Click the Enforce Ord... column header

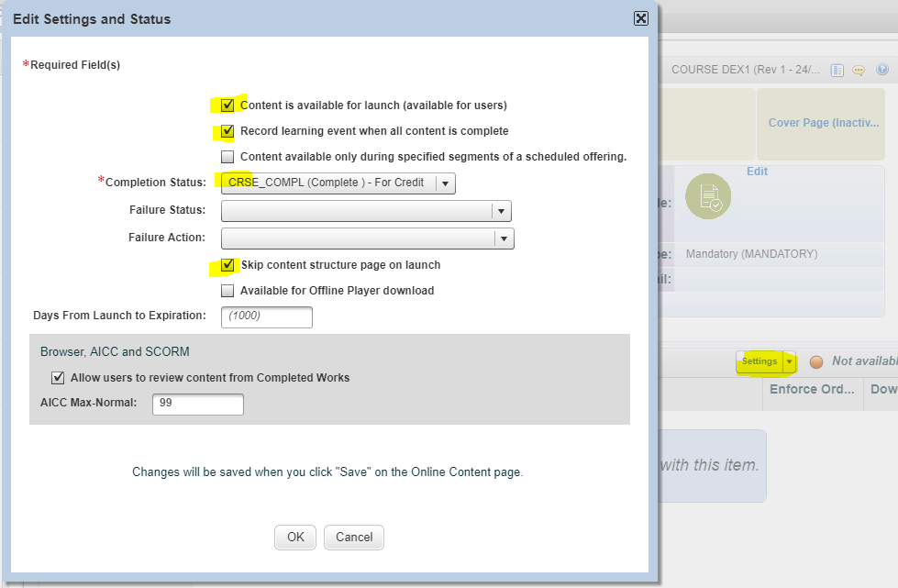[812, 389]
